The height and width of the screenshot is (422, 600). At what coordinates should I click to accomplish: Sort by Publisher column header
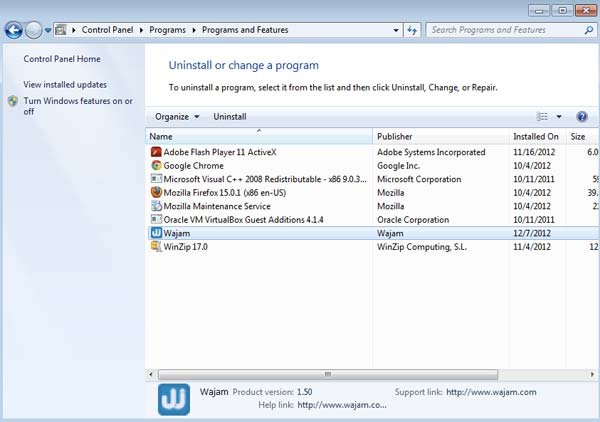click(x=440, y=136)
